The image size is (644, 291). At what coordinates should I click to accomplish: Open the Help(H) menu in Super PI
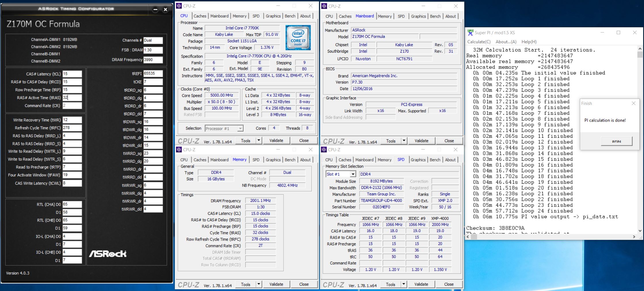(529, 42)
